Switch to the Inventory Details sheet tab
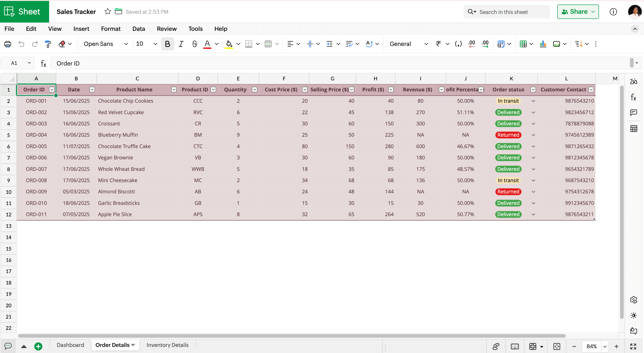The width and height of the screenshot is (644, 353). point(167,345)
